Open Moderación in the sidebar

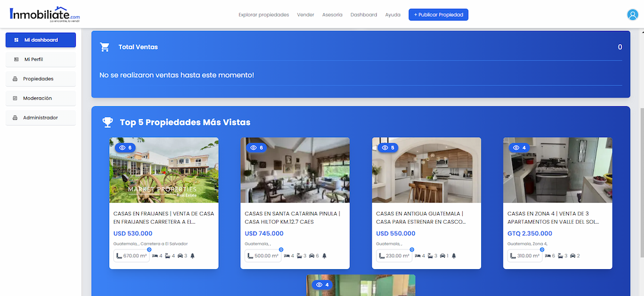pos(41,98)
